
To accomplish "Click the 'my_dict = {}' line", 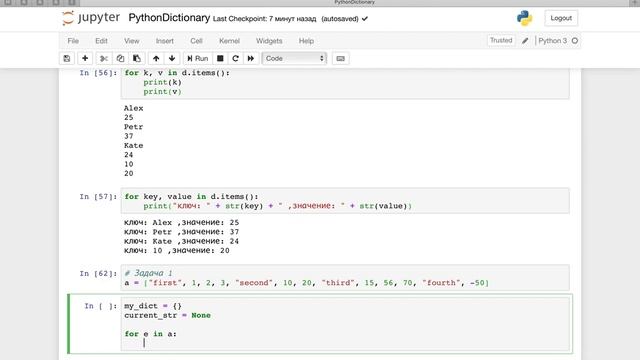I will point(153,306).
